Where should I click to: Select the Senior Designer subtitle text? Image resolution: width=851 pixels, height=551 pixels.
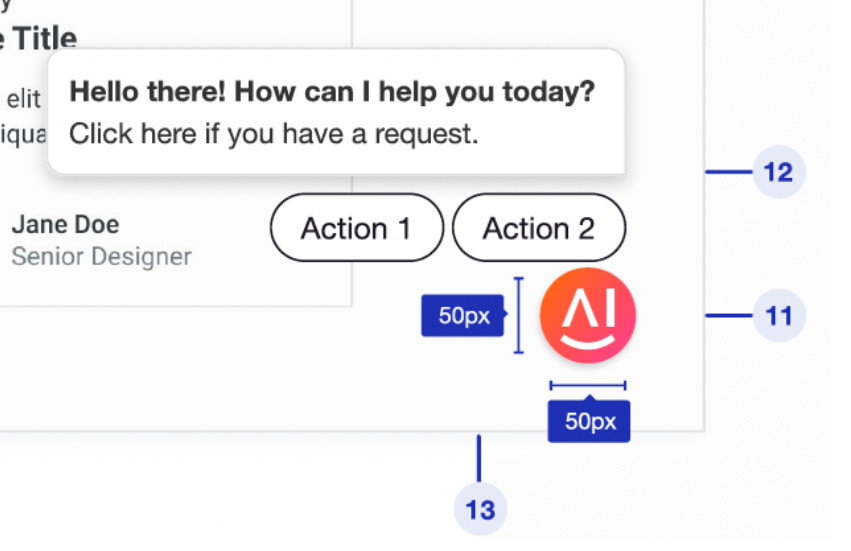tap(101, 257)
